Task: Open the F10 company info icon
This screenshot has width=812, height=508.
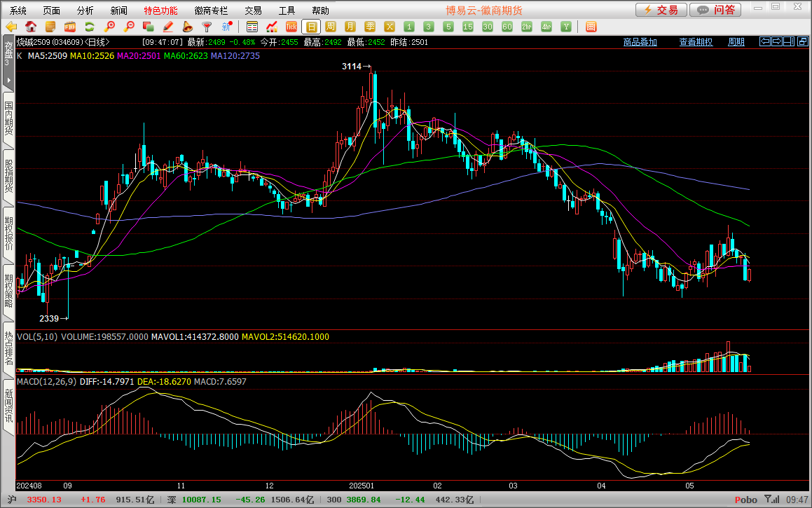Action: (x=70, y=27)
